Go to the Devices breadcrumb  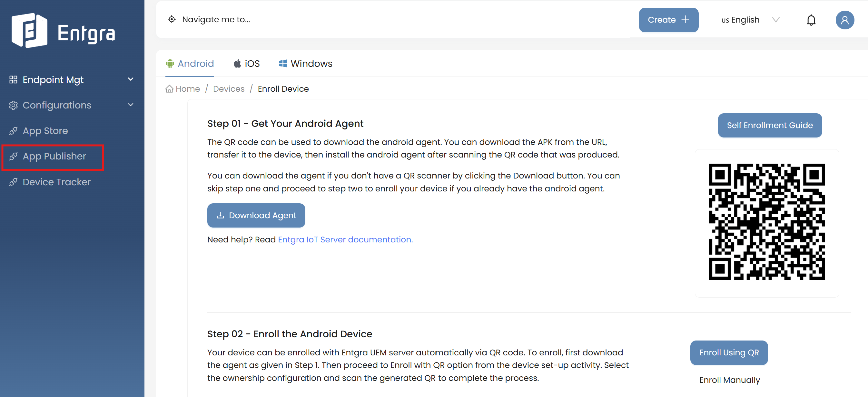tap(229, 89)
